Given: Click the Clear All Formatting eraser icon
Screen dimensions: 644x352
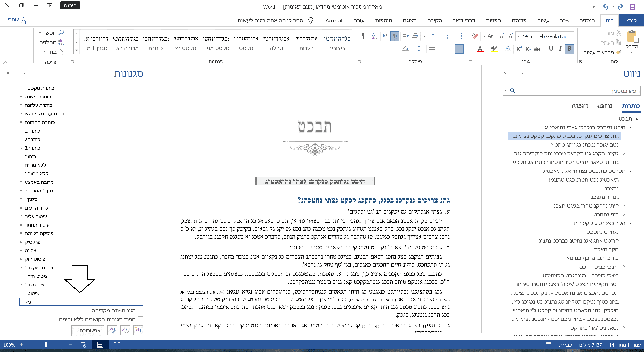Looking at the screenshot, I should coord(475,36).
